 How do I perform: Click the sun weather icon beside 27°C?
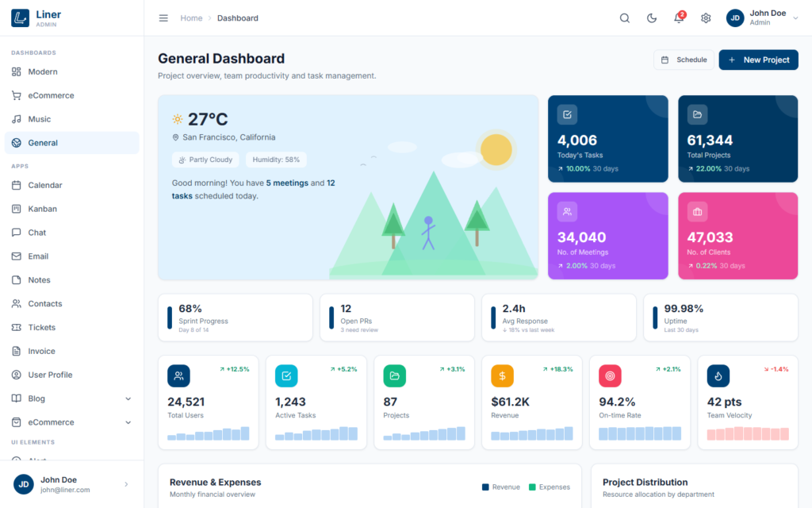[x=178, y=119]
